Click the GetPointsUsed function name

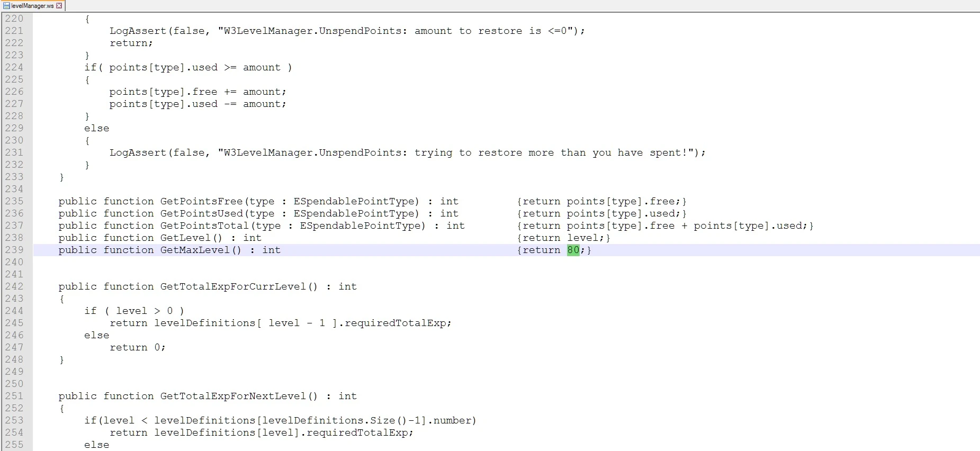click(201, 213)
